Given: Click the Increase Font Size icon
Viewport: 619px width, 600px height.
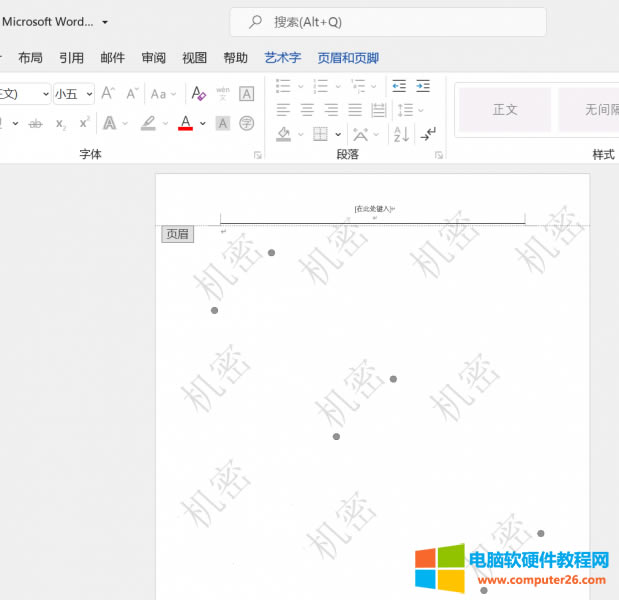Looking at the screenshot, I should coord(108,93).
